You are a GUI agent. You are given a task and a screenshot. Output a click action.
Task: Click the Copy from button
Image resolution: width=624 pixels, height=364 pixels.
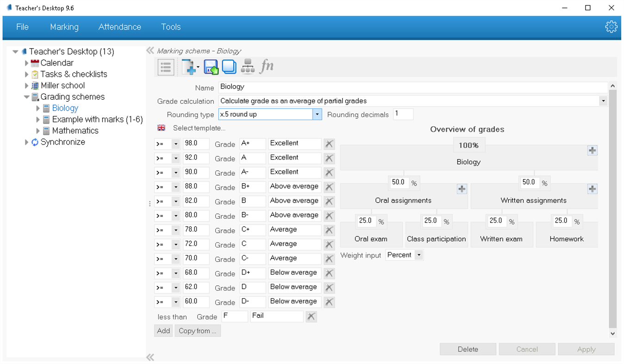198,331
